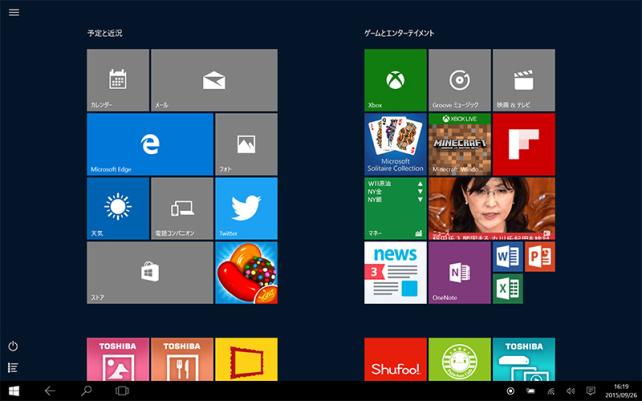The image size is (642, 401).
Task: Click the taskbar clock showing 16:19
Action: click(621, 391)
